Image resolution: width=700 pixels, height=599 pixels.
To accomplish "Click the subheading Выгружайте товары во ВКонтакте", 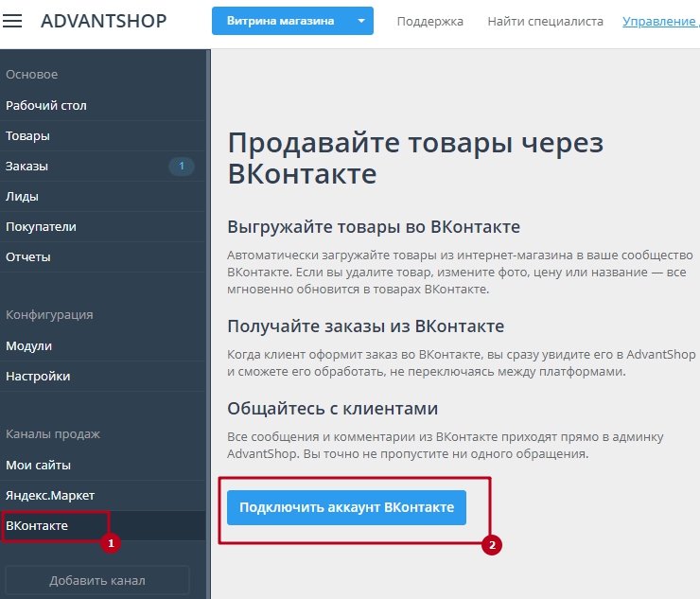I will pos(374,227).
